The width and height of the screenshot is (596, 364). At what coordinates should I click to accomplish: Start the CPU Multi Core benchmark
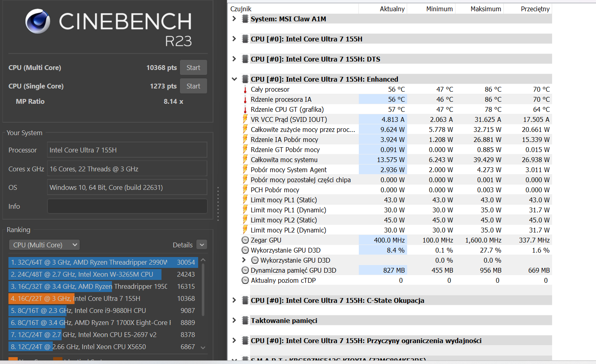click(193, 68)
